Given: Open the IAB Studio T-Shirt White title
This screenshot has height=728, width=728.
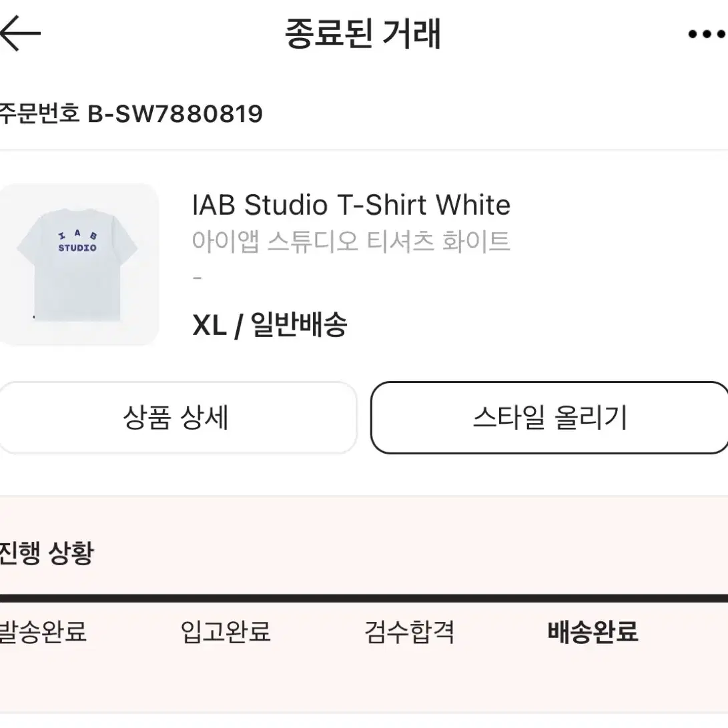Looking at the screenshot, I should [x=352, y=205].
